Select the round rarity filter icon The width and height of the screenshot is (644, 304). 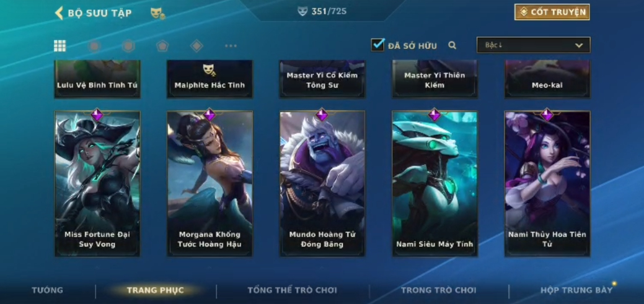(x=94, y=46)
